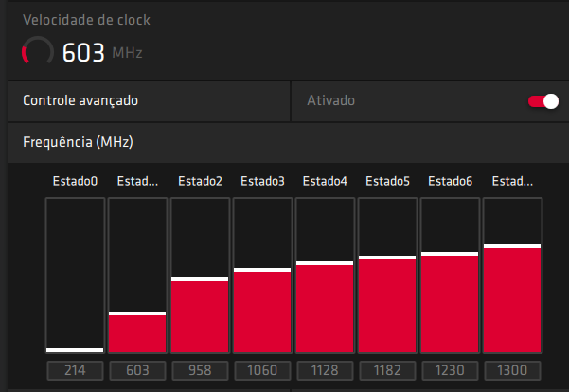
Task: Click the 958 frequency input box
Action: click(200, 370)
